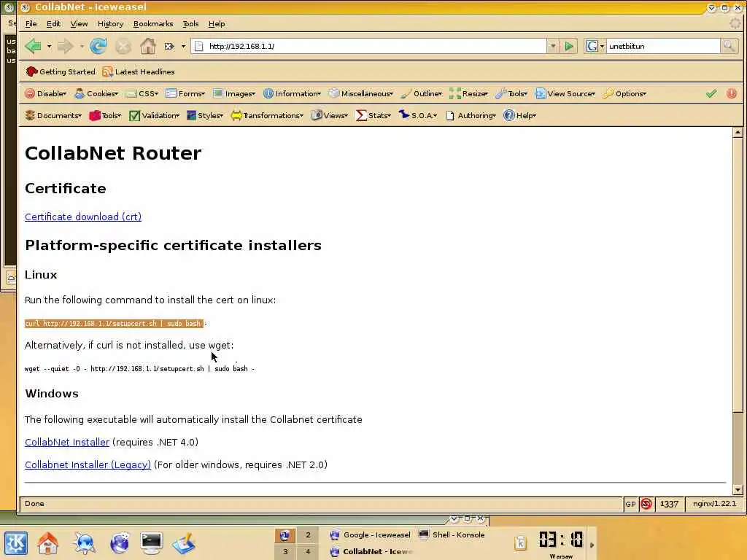Viewport: 747px width, 560px height.
Task: Open the search engine selector dropdown
Action: pos(602,46)
